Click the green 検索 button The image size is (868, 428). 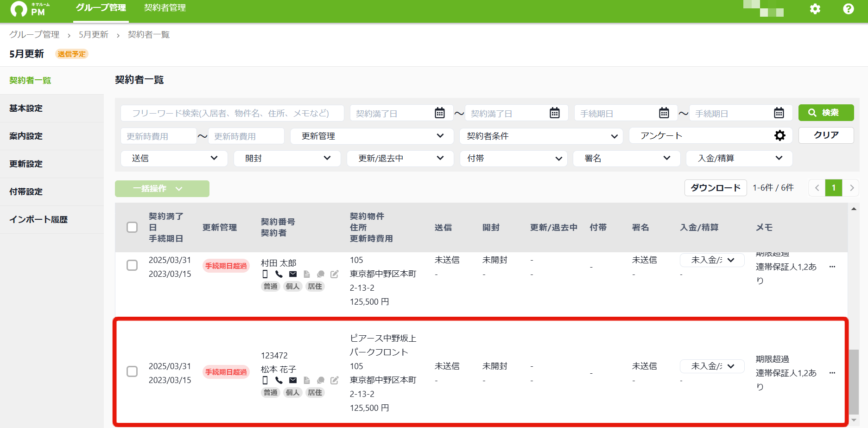point(826,113)
